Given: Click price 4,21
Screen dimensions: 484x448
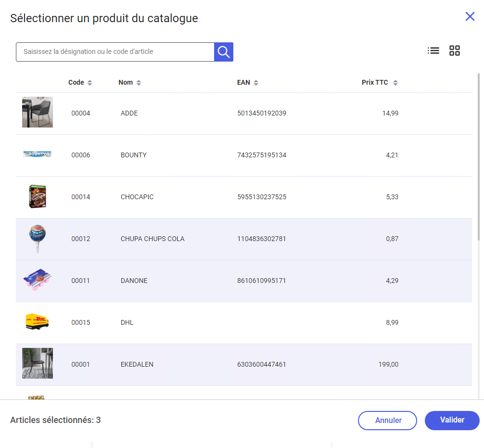Looking at the screenshot, I should (392, 155).
